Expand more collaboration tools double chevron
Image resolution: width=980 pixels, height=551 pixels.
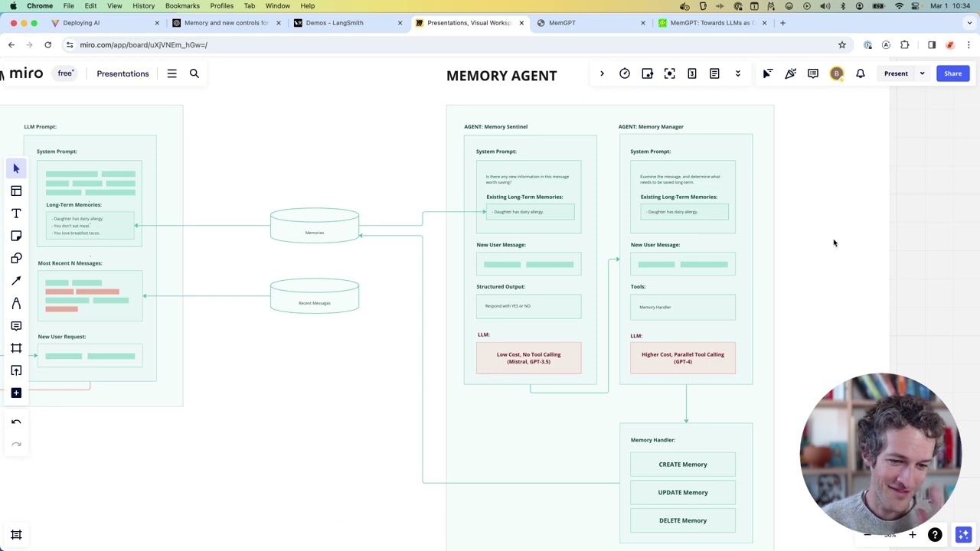pyautogui.click(x=738, y=73)
